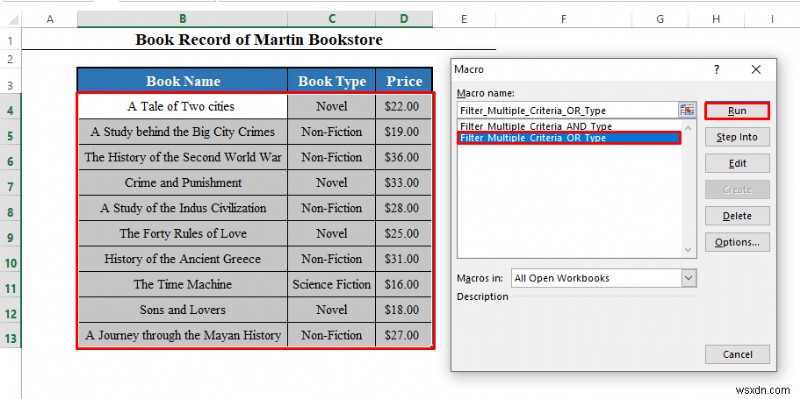This screenshot has height=399, width=800.
Task: Select Filter_Multiple_Criteria_AND_Type macro
Action: tap(569, 126)
